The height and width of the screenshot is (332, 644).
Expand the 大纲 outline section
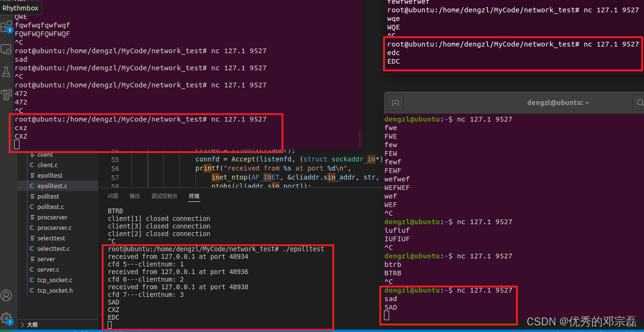pyautogui.click(x=57, y=325)
